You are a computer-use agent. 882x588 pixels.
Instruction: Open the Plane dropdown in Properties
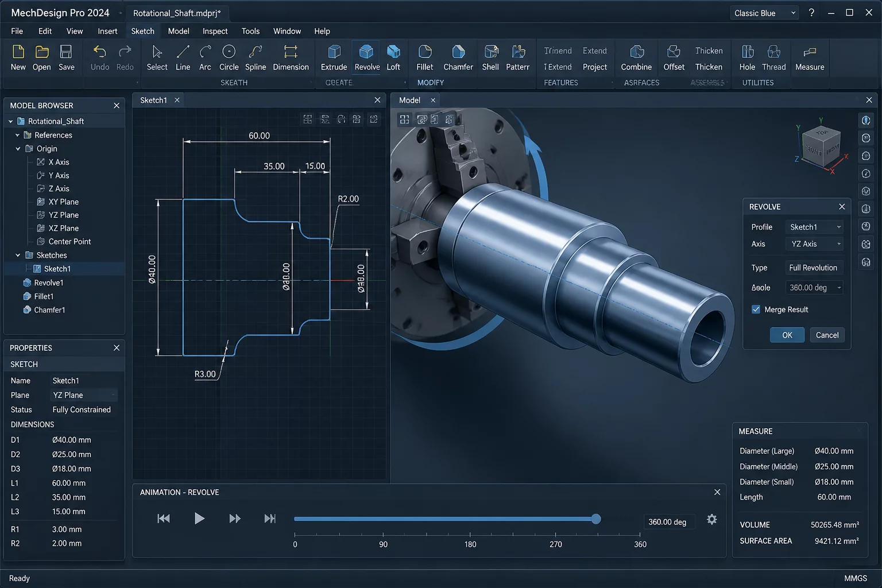[x=84, y=395]
